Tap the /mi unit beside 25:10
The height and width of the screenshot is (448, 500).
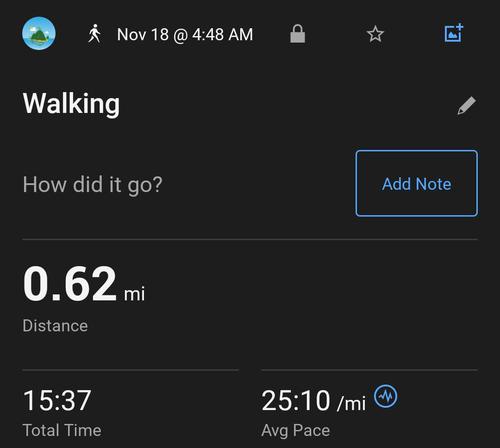tap(351, 403)
